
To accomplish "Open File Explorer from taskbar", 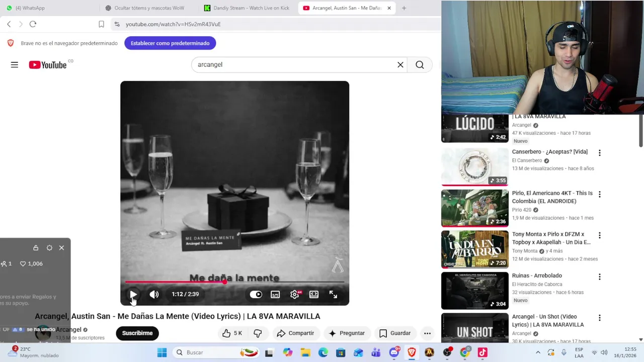I will click(305, 352).
